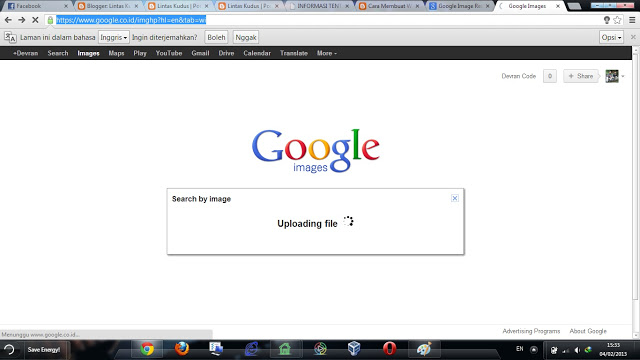Open the green house icon in the taskbar

285,349
